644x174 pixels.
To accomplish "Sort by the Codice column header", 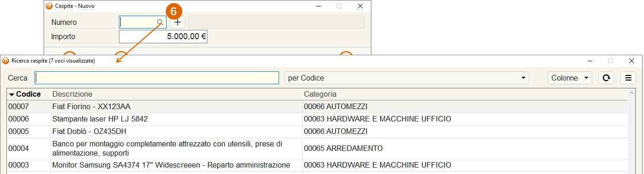I will click(28, 94).
